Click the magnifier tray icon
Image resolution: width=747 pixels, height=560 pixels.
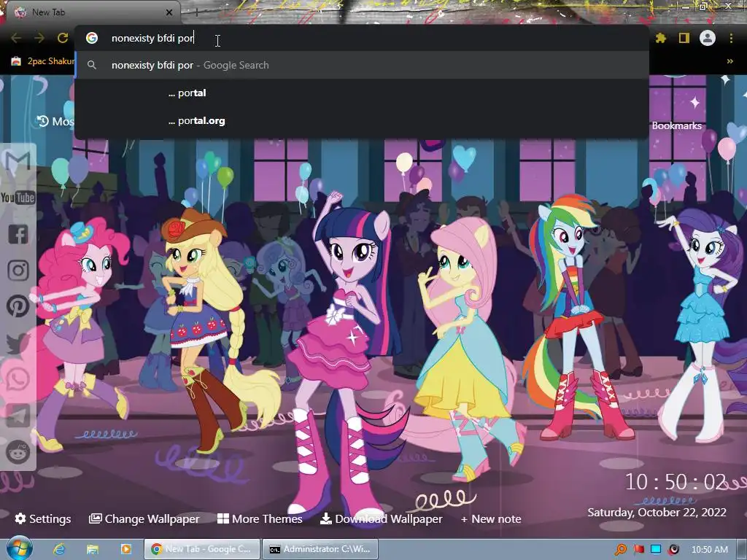(621, 550)
